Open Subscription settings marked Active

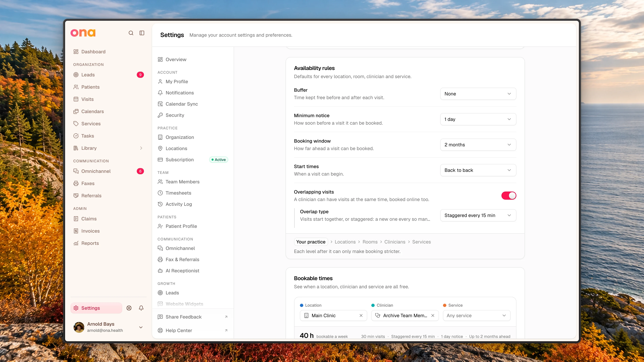click(193, 160)
